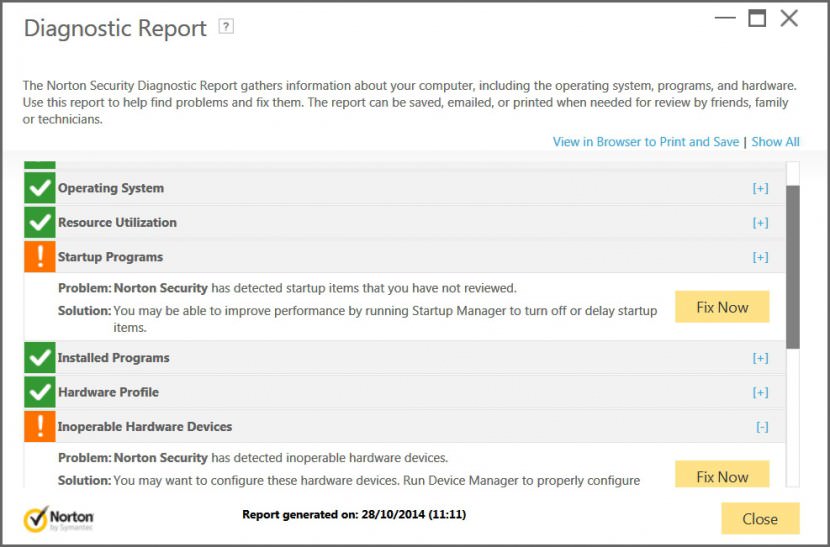Image resolution: width=830 pixels, height=547 pixels.
Task: Click the Show All link
Action: (x=775, y=142)
